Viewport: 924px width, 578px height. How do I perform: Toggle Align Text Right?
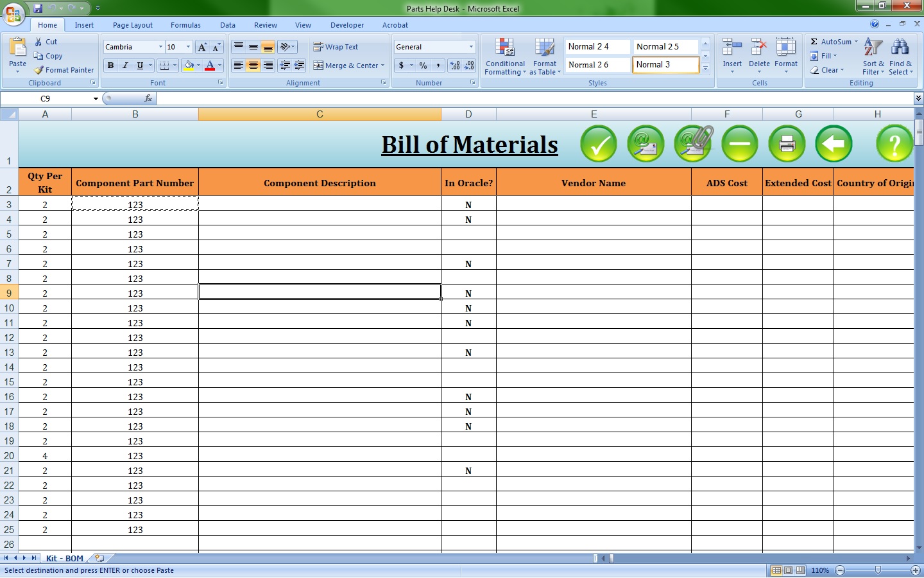268,66
